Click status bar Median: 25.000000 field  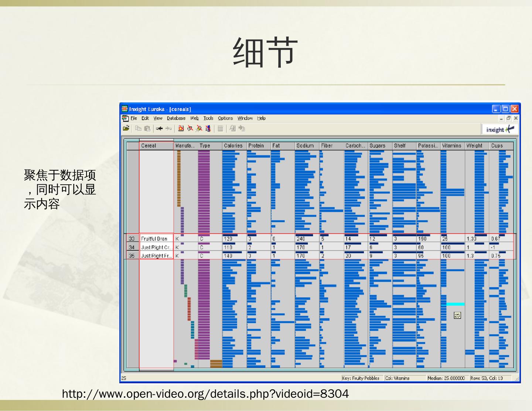click(x=446, y=378)
